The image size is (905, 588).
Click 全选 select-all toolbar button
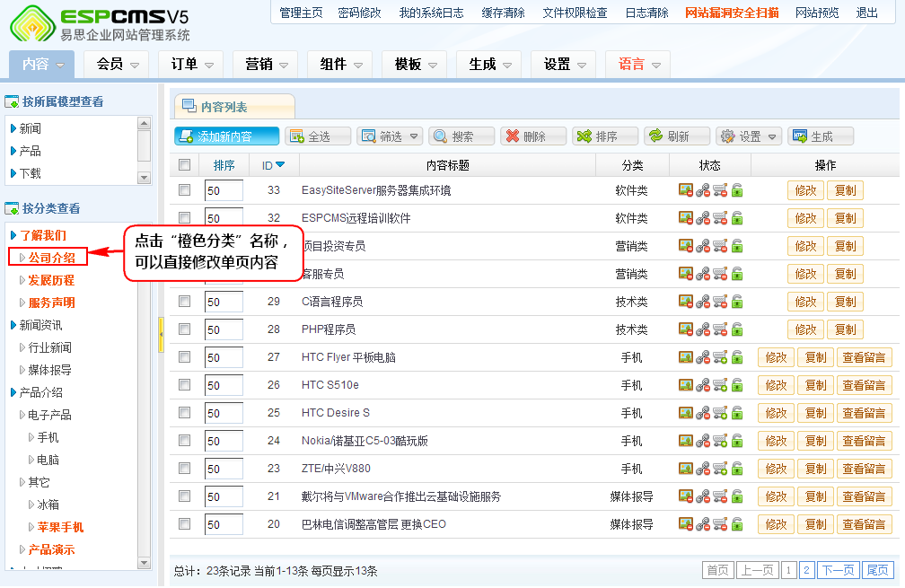pyautogui.click(x=318, y=136)
